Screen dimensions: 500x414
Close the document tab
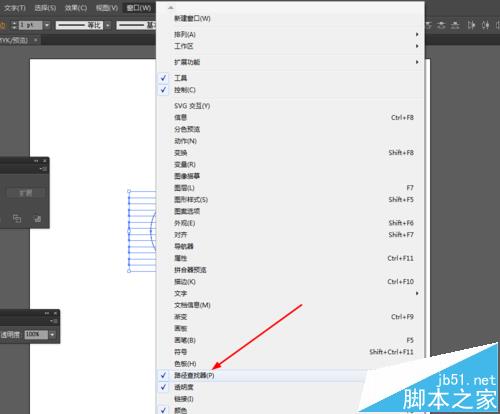point(36,40)
